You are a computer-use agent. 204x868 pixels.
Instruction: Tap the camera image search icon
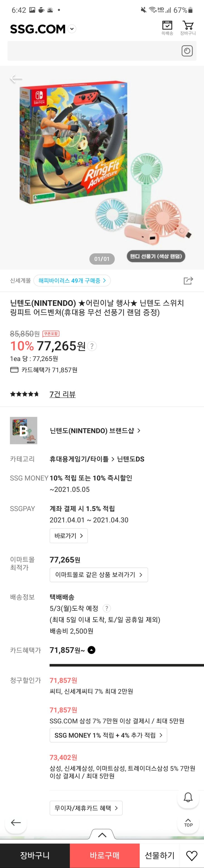[187, 51]
